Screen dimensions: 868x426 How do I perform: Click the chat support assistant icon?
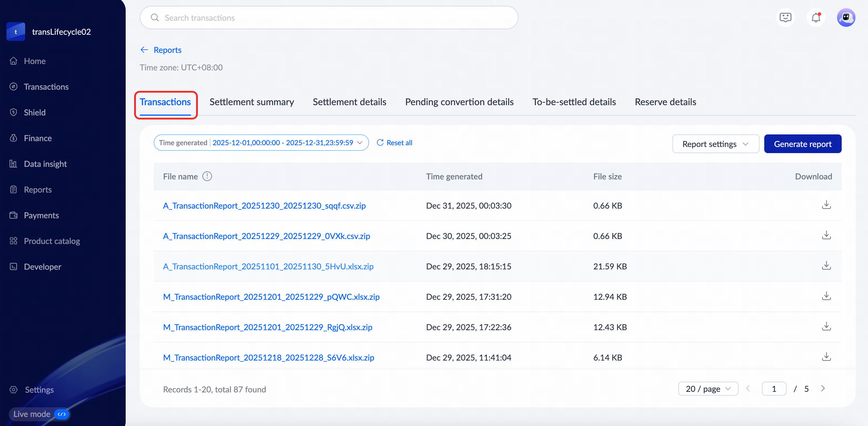785,18
